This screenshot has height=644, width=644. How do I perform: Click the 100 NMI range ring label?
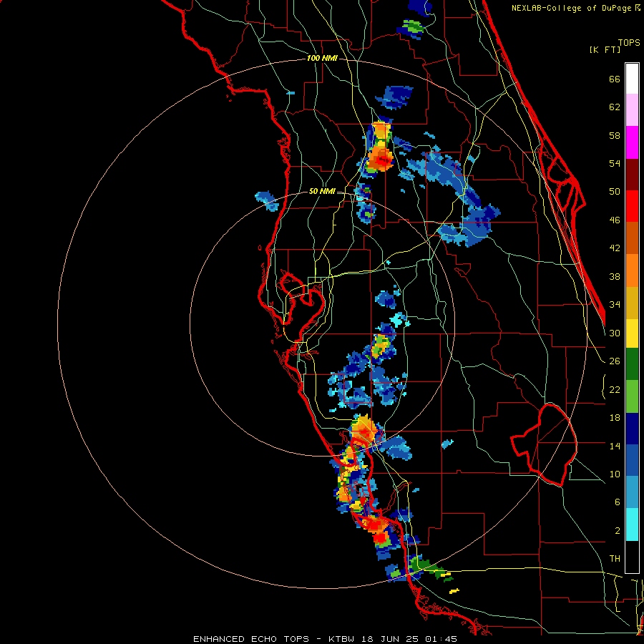(x=322, y=59)
